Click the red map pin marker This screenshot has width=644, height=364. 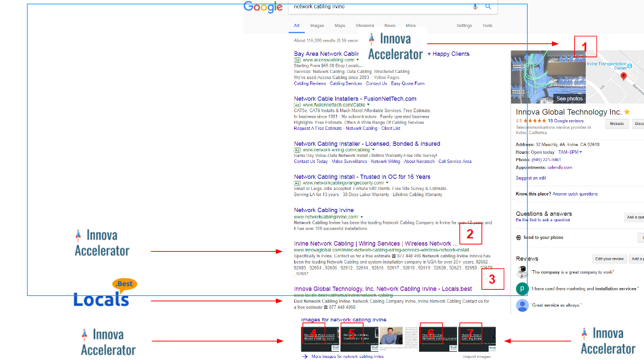coord(623,77)
